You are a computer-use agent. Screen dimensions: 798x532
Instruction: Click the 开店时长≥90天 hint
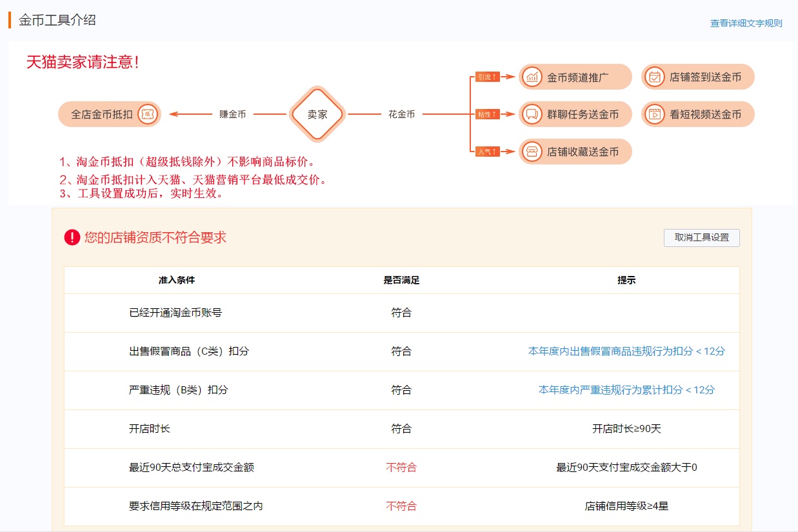(x=626, y=429)
